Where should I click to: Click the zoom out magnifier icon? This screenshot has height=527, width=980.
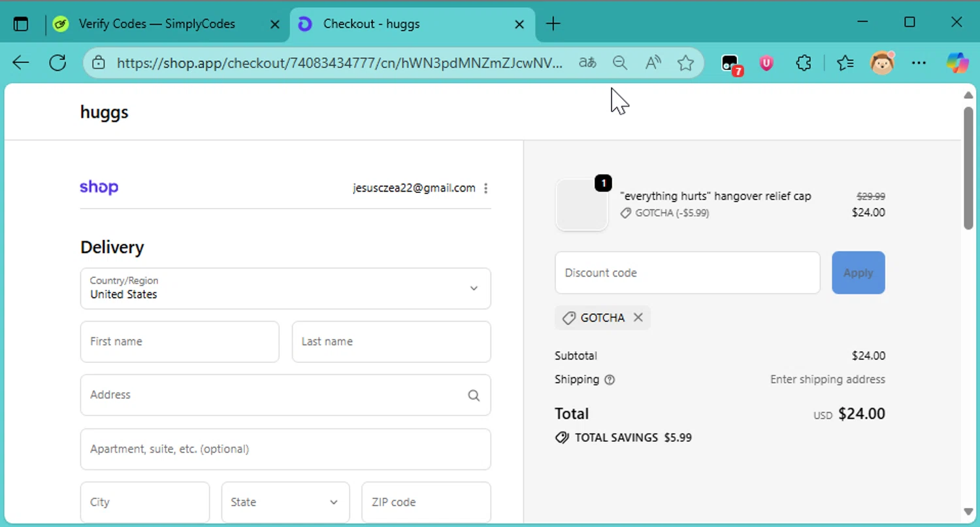(620, 63)
